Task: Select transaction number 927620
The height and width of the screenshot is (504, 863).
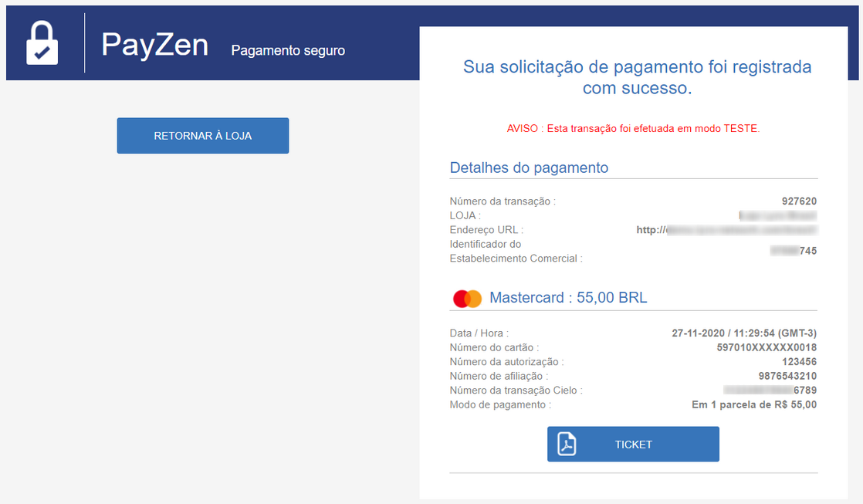Action: point(799,201)
